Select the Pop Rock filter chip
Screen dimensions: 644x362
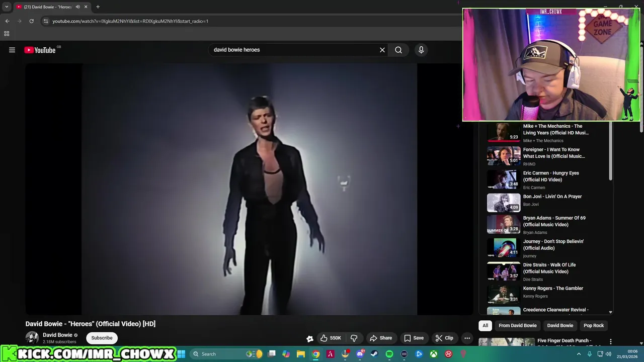pos(594,325)
